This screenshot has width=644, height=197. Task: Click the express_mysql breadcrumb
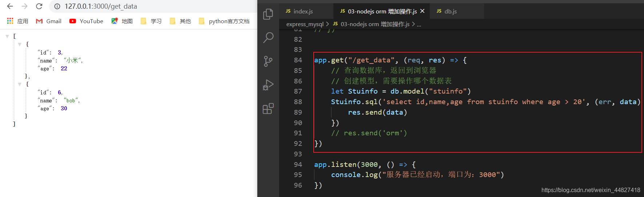pyautogui.click(x=305, y=24)
